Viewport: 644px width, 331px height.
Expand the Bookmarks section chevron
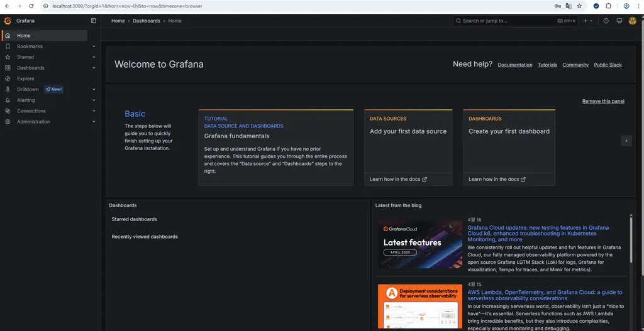pos(94,46)
